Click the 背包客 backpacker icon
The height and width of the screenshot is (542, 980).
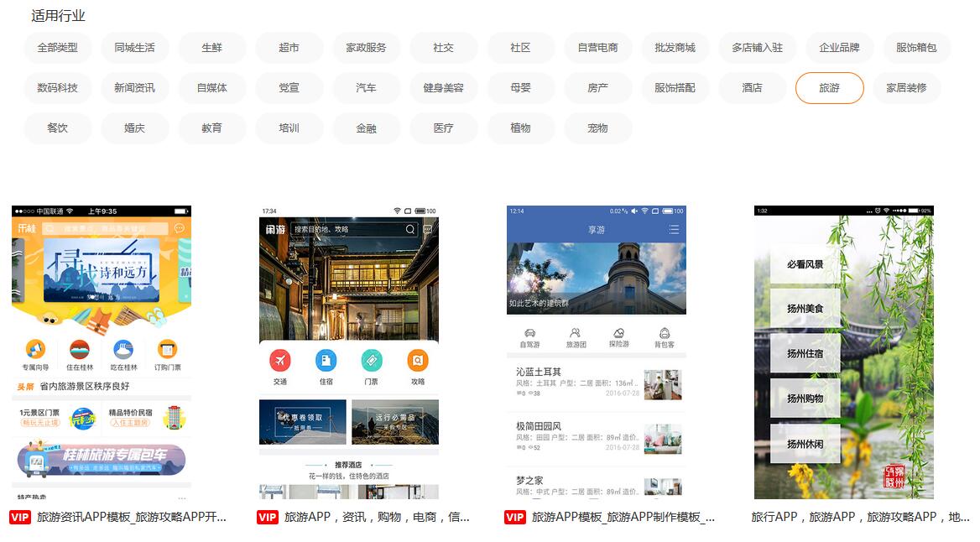coord(665,334)
